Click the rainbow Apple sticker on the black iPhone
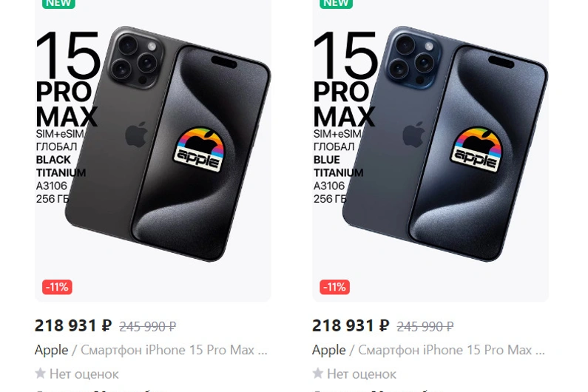This screenshot has width=588, height=392. pos(200,149)
